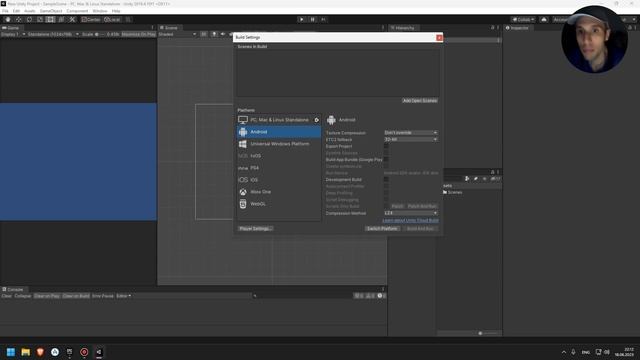640x360 pixels.
Task: Switch to the Game tab
Action: pos(11,28)
